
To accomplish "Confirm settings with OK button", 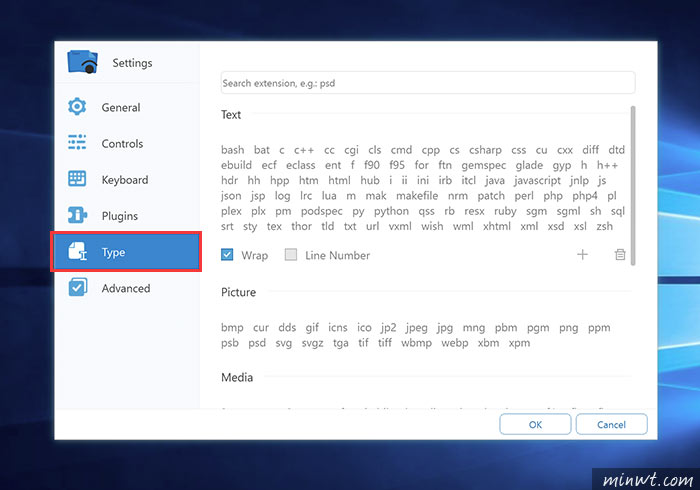I will [535, 424].
